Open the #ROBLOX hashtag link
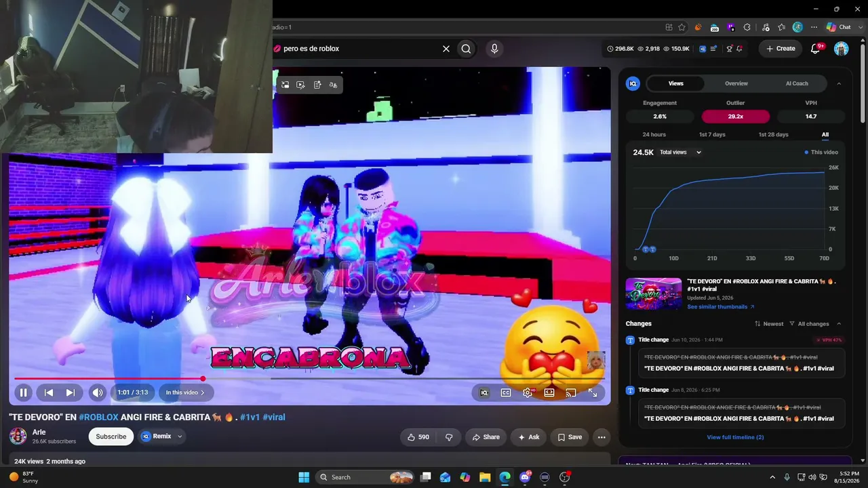 [99, 418]
